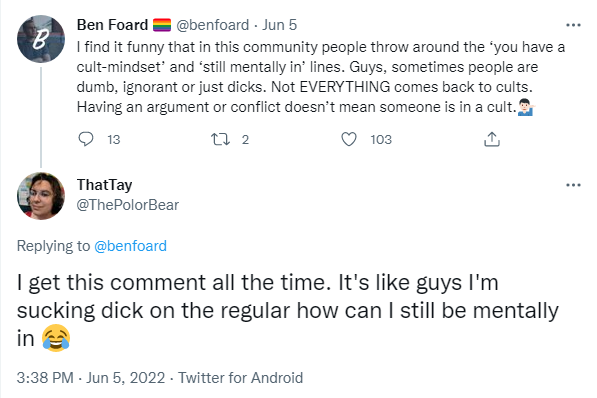Open the three-dot menu on ThatTay's reply

coord(573,185)
